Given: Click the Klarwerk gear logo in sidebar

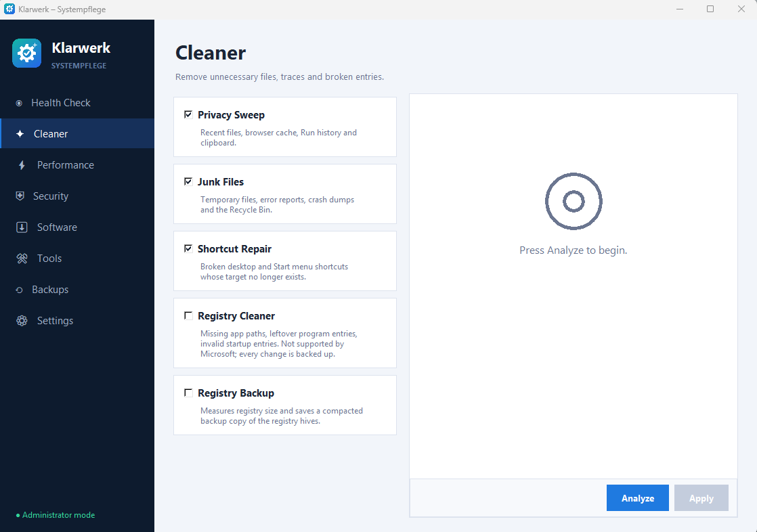Looking at the screenshot, I should coord(26,53).
